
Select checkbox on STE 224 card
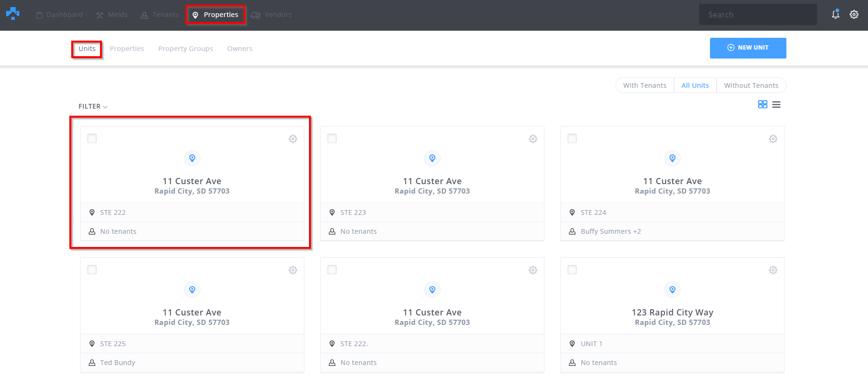(x=572, y=138)
